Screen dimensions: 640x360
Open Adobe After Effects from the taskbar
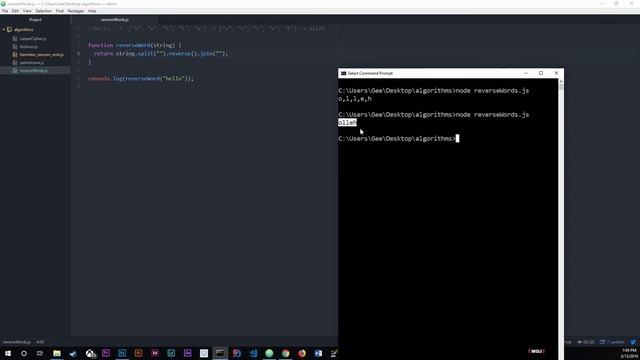(187, 353)
